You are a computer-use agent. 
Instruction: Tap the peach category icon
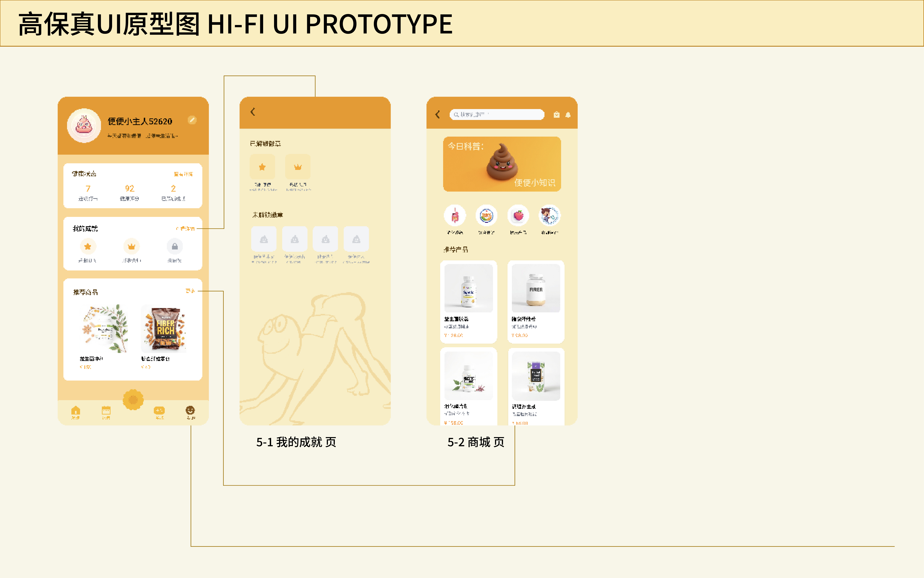[518, 216]
